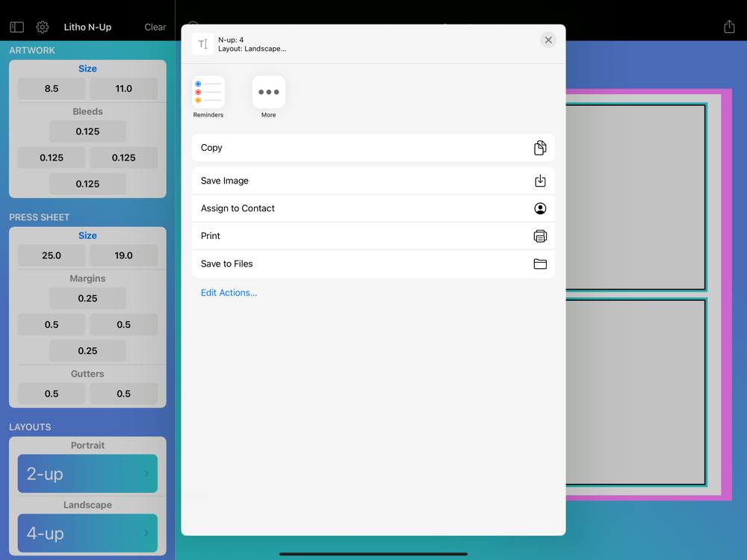
Task: Edit left gutter 0.5 field
Action: coord(52,393)
